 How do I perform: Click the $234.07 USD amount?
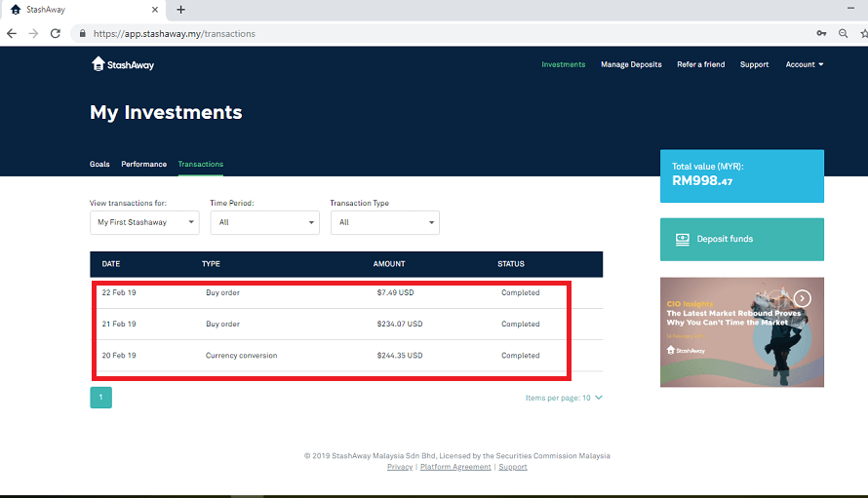tap(400, 325)
